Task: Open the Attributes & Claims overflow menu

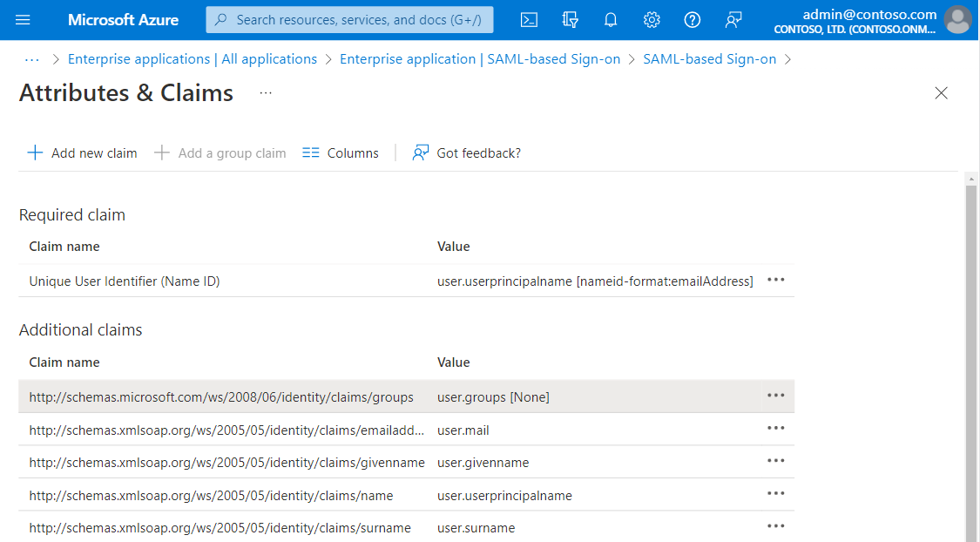Action: [265, 91]
